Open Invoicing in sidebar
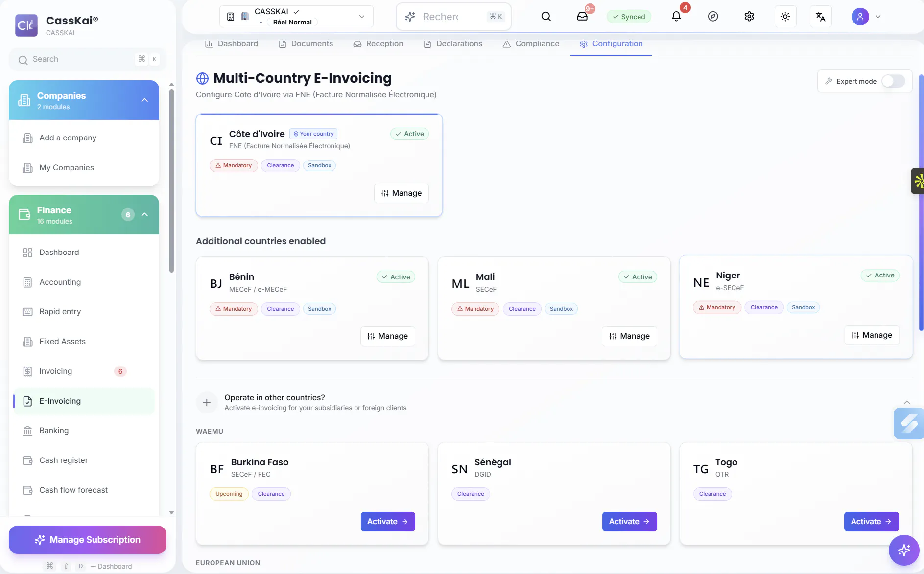 pos(84,371)
